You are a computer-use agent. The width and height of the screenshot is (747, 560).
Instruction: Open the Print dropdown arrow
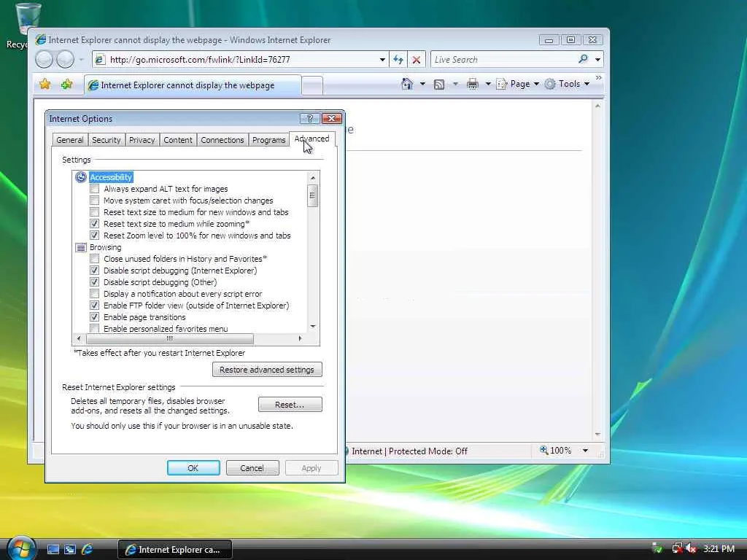click(488, 85)
